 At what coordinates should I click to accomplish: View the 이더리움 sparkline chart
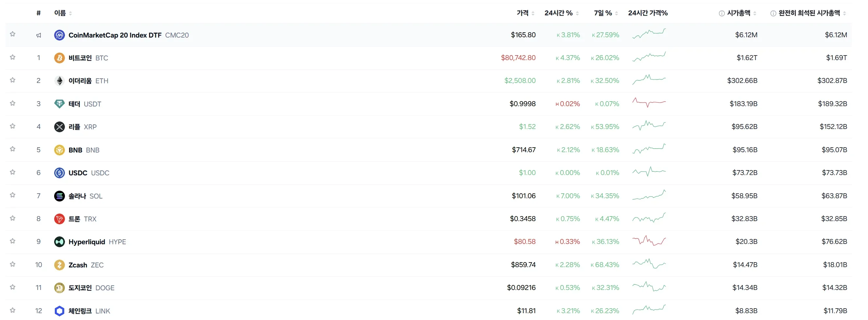click(x=649, y=80)
